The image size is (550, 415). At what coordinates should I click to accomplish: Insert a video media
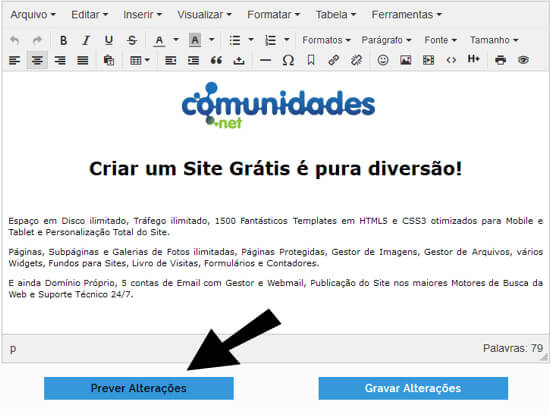pyautogui.click(x=428, y=60)
